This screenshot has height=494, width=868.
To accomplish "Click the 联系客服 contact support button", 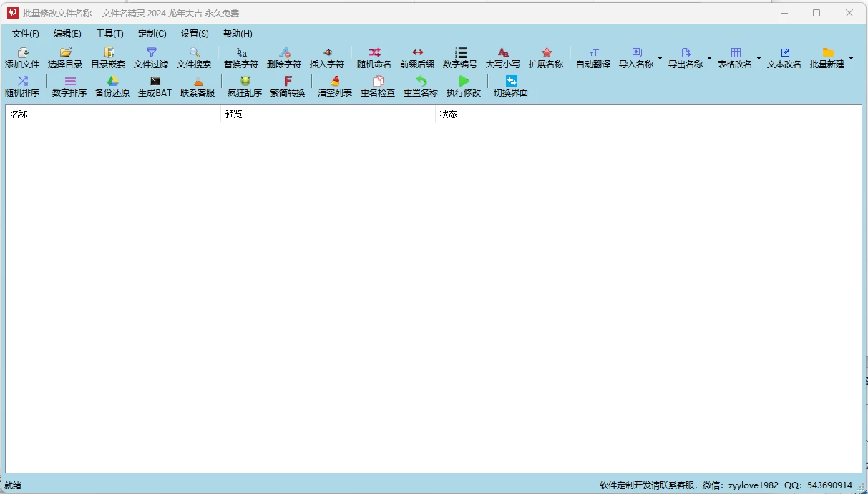I will pos(198,82).
